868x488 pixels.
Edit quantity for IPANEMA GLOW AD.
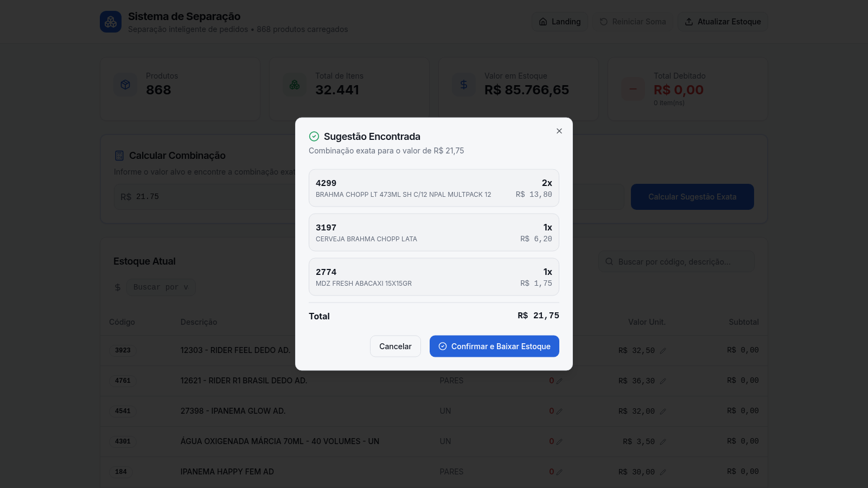pyautogui.click(x=559, y=412)
